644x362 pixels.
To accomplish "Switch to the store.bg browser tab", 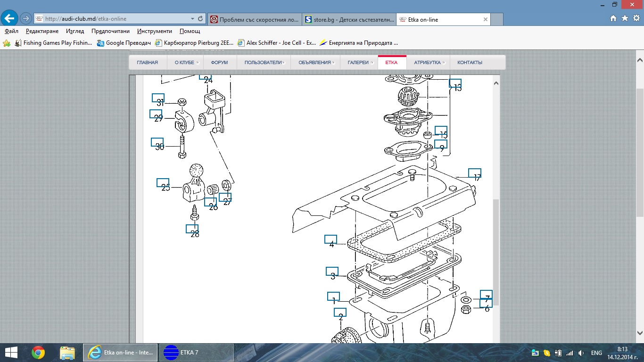I will tap(348, 19).
